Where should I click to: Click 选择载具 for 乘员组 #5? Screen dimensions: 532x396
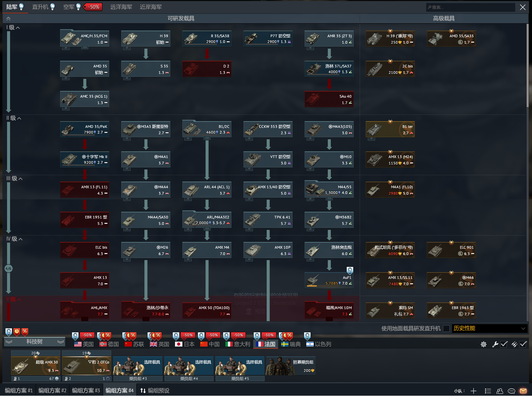(x=240, y=366)
